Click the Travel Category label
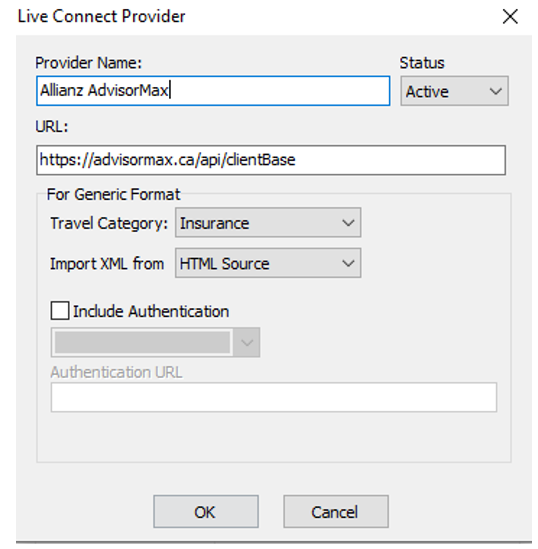Screen dimensions: 538x549 coord(109,223)
